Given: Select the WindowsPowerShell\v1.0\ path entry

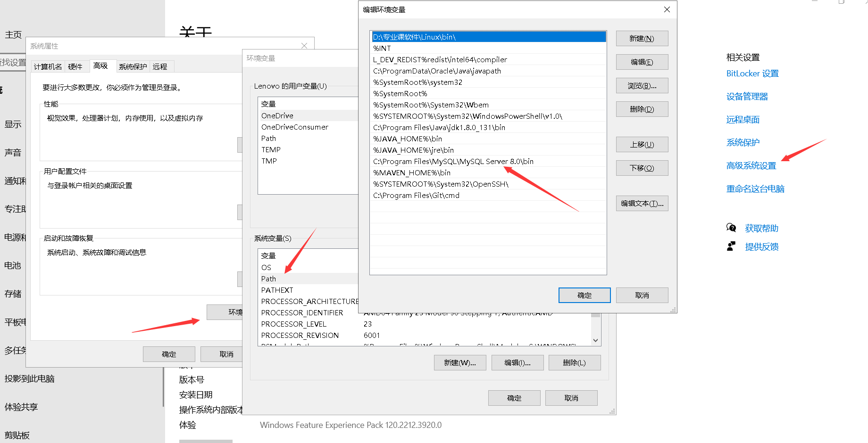Looking at the screenshot, I should tap(488, 116).
